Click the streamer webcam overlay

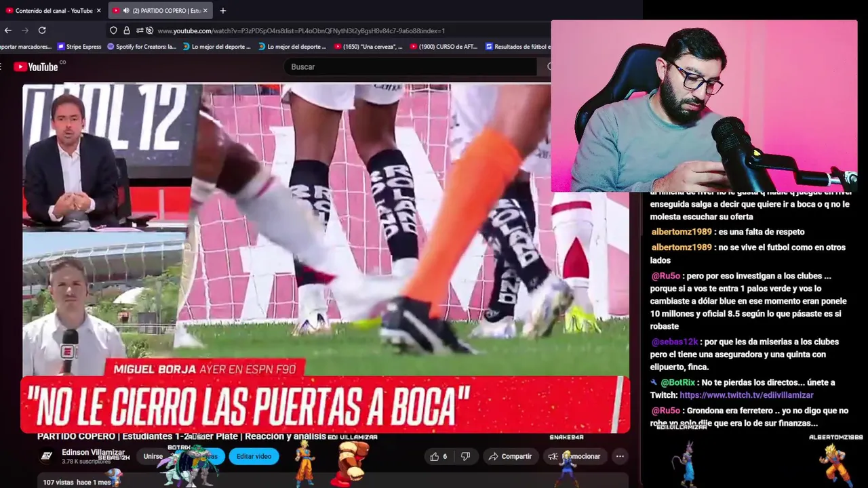pyautogui.click(x=704, y=106)
